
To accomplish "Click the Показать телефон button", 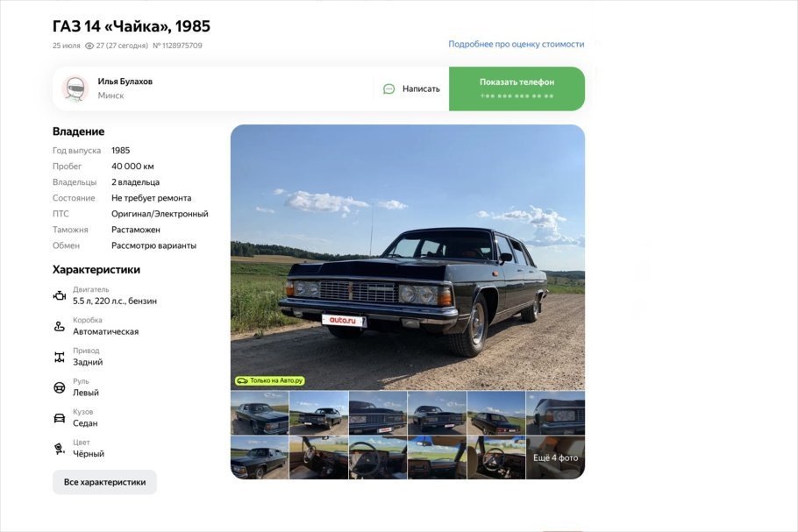I will pos(517,89).
